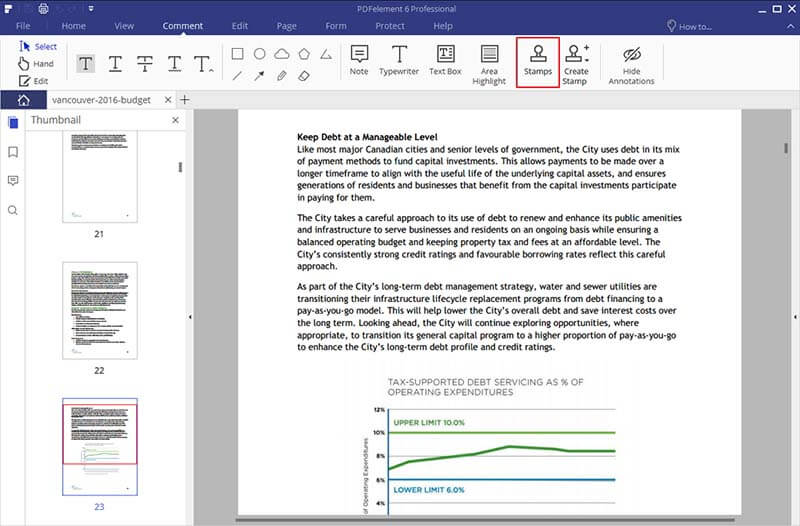Click the Print icon in title bar
800x526 pixels.
[43, 9]
